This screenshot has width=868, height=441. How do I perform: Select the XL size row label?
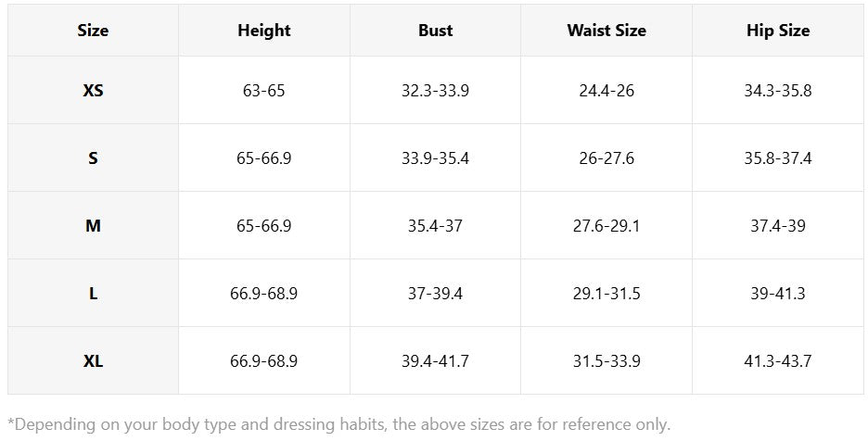pyautogui.click(x=93, y=361)
